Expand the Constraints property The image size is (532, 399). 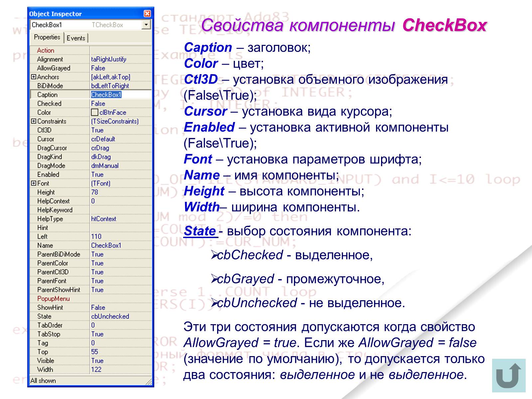(34, 121)
